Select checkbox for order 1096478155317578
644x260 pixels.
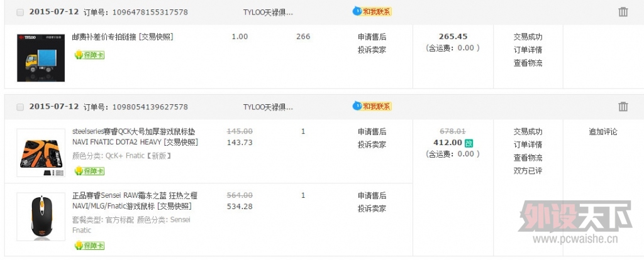click(20, 13)
